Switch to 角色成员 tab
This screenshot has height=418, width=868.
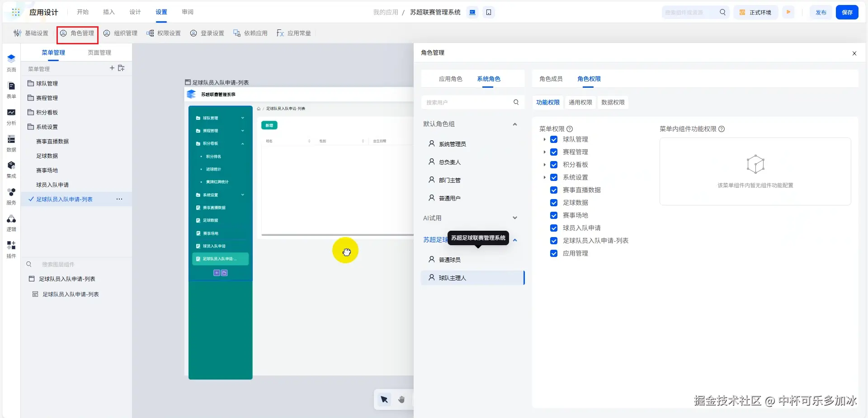tap(551, 79)
